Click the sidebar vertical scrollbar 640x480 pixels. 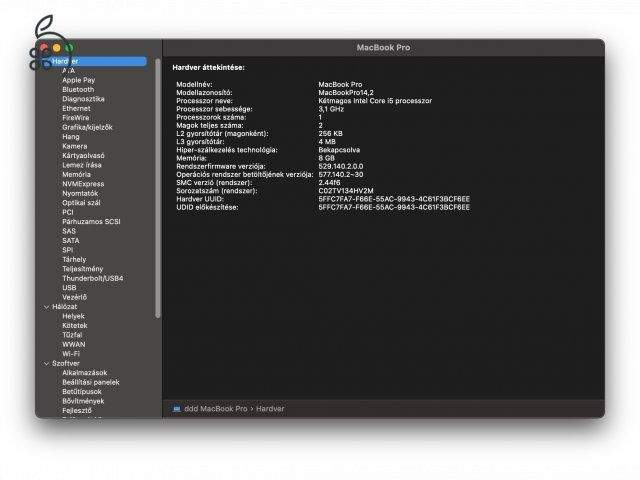coord(158,188)
